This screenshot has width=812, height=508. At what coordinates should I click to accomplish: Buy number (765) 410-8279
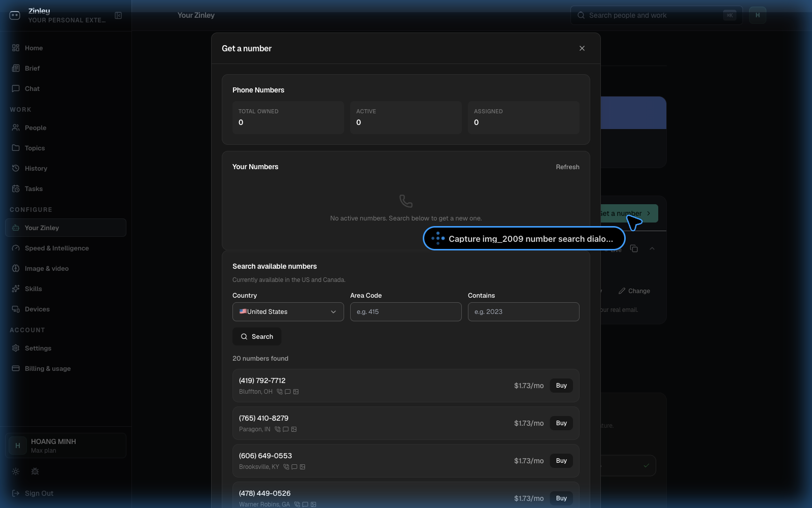(x=561, y=423)
